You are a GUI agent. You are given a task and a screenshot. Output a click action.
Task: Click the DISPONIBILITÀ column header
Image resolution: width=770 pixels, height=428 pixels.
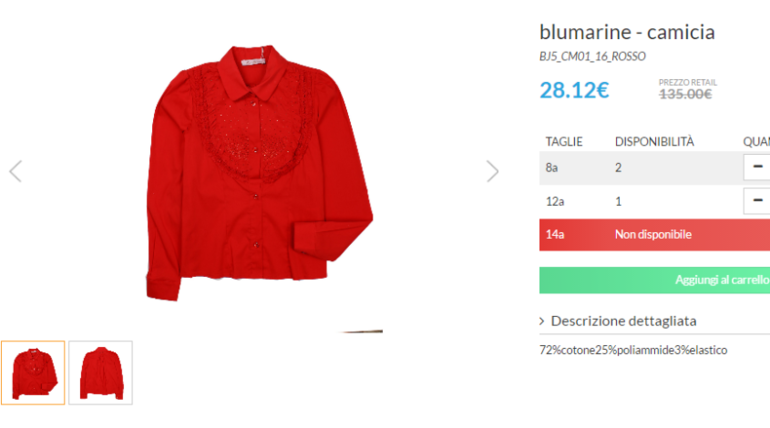[654, 141]
